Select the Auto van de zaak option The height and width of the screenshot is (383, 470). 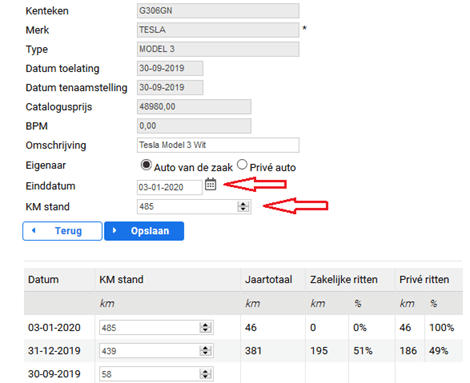[x=146, y=165]
